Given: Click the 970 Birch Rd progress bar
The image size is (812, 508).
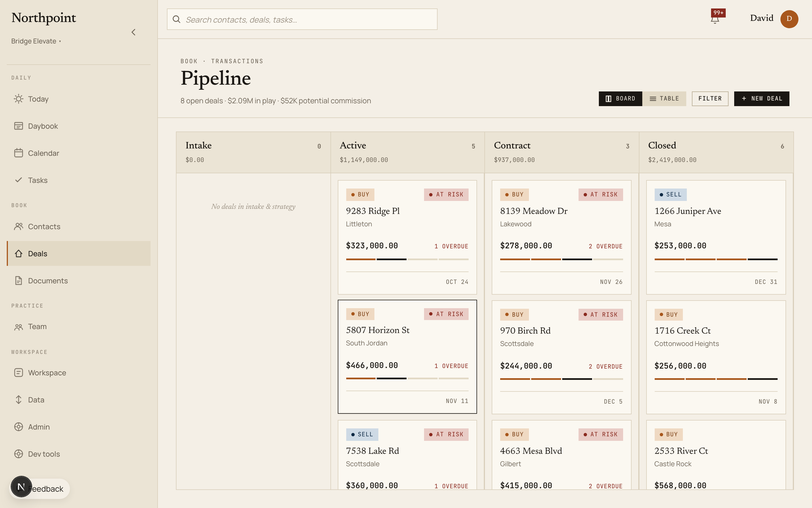Looking at the screenshot, I should coord(561,379).
